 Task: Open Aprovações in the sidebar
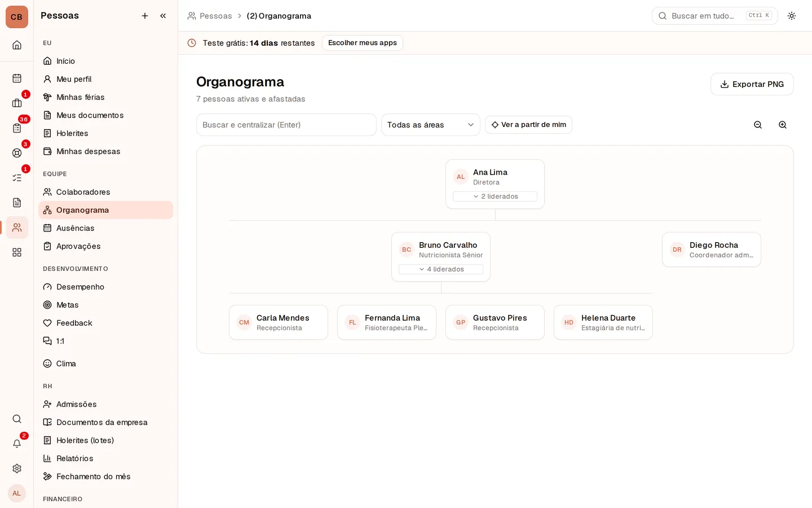coord(105,246)
